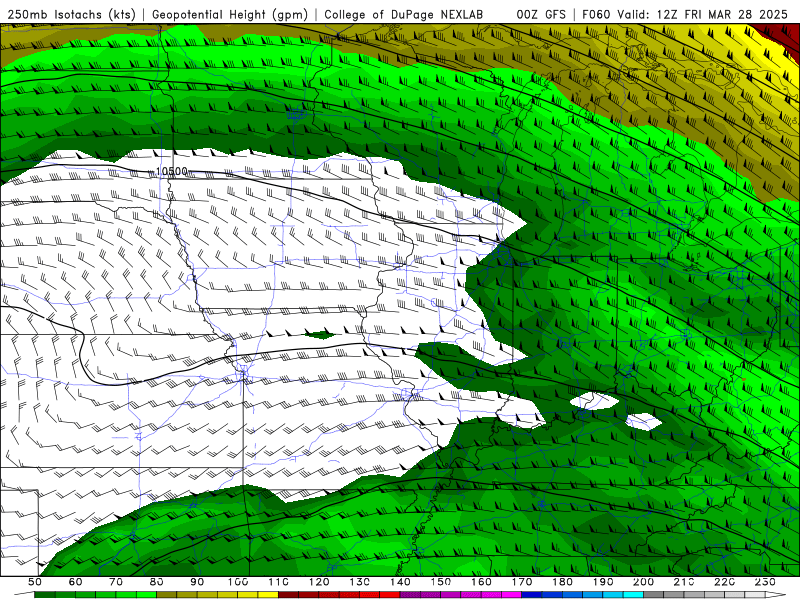800x600 pixels.
Task: Click the "120" color scale label
Action: pos(319,582)
